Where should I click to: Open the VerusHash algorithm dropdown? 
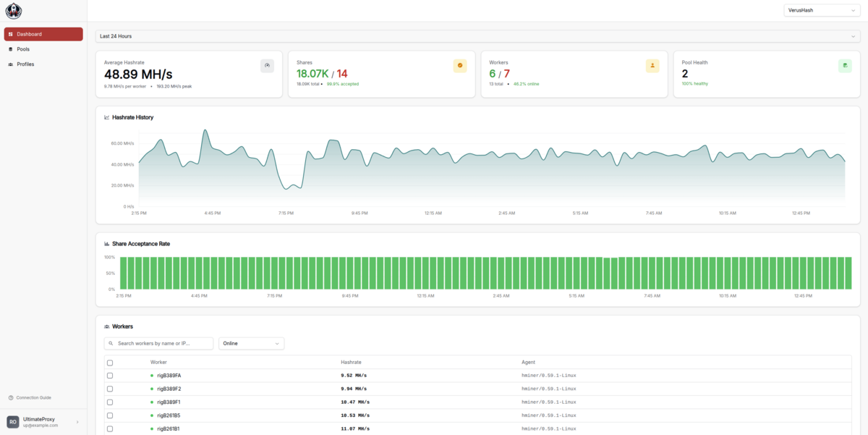(822, 10)
